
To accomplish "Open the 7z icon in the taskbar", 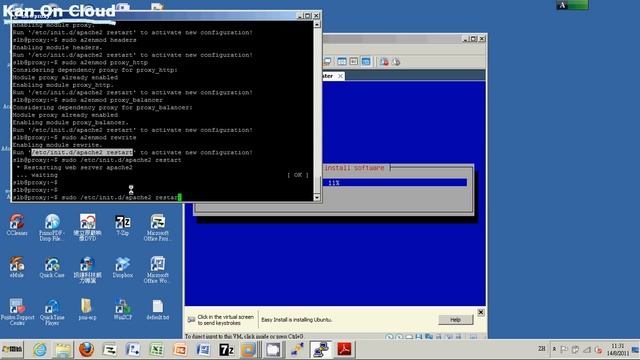I will (x=227, y=350).
